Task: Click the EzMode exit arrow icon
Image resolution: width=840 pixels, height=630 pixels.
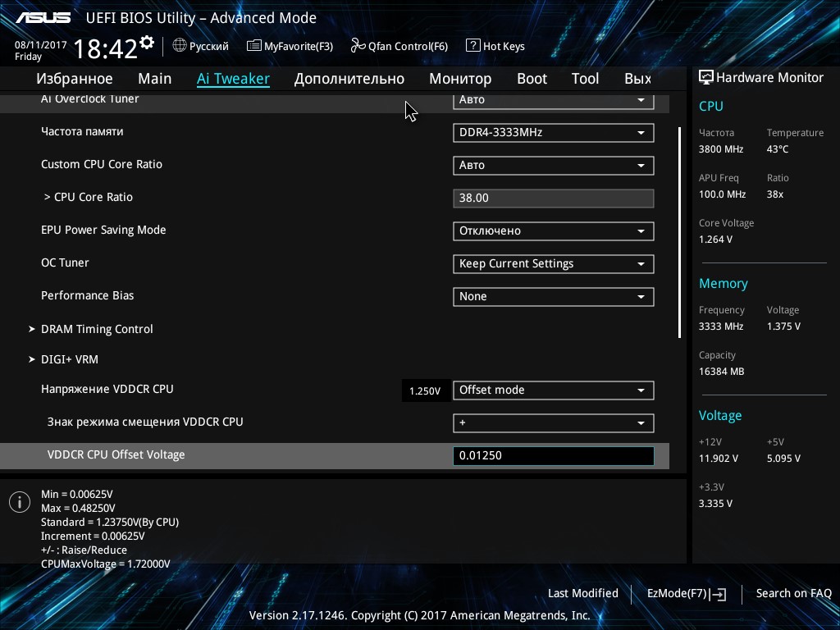Action: [718, 594]
